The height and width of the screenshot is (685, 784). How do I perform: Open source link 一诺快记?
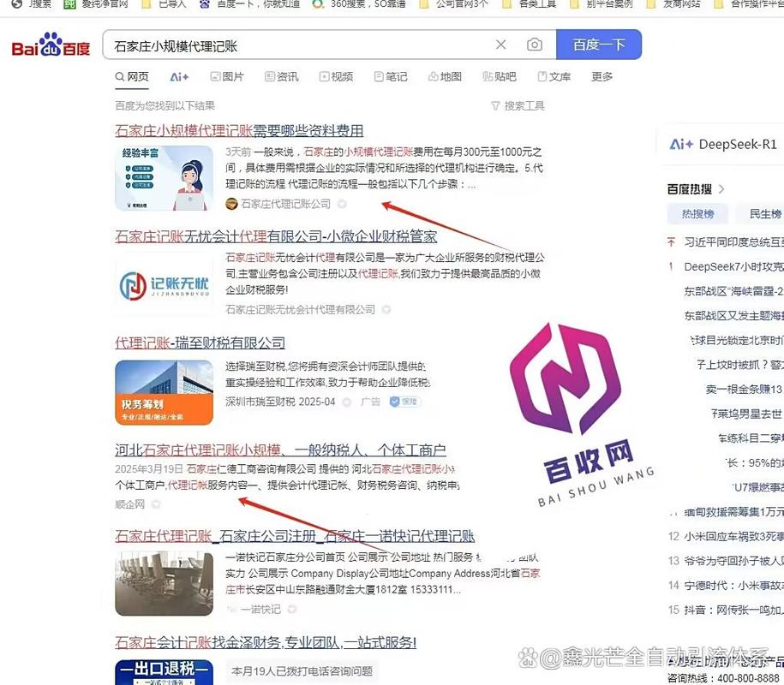260,609
